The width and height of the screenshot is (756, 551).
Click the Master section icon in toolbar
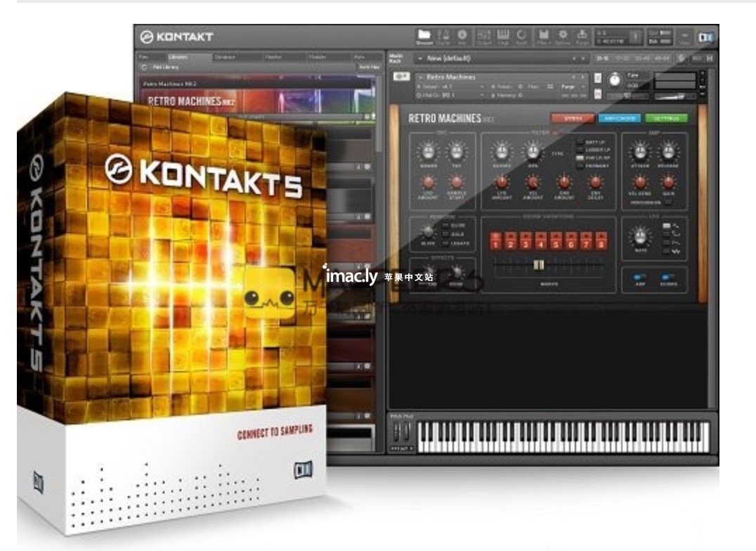tap(443, 35)
